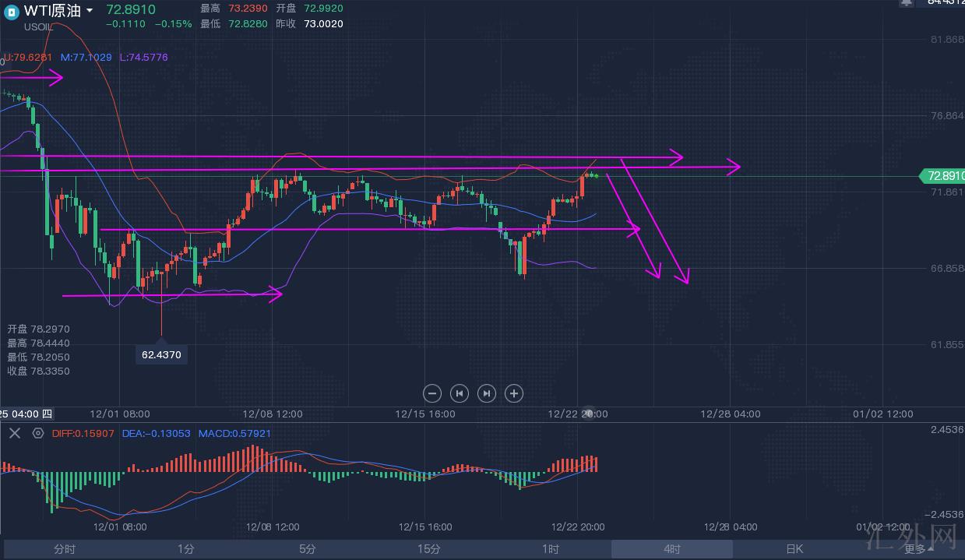Choose the 15分 timeframe
The width and height of the screenshot is (965, 560).
tap(428, 549)
